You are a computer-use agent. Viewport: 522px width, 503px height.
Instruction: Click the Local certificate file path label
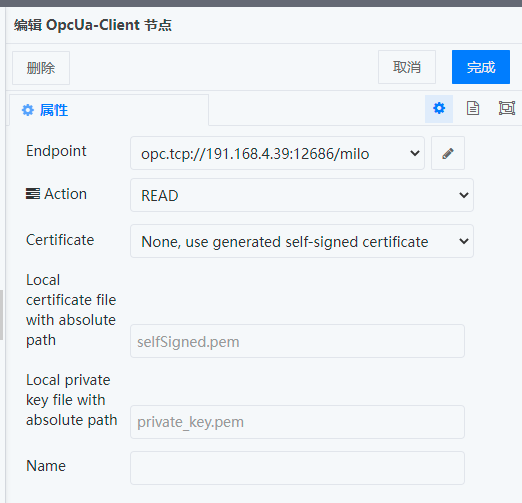tap(71, 310)
